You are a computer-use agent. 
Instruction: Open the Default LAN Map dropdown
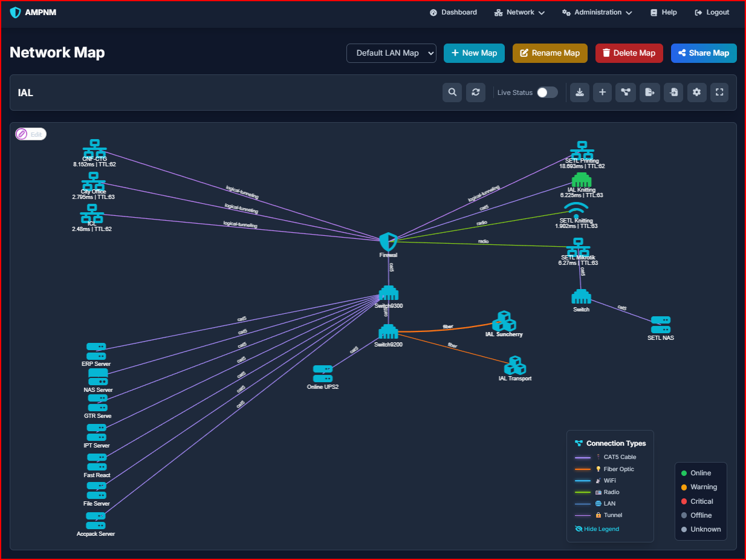(391, 53)
